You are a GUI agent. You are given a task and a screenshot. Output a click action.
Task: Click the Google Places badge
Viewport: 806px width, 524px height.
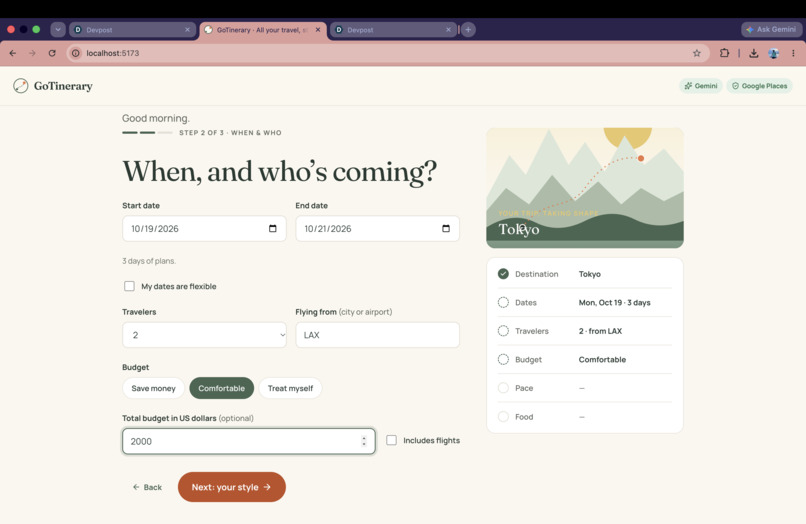pyautogui.click(x=759, y=86)
